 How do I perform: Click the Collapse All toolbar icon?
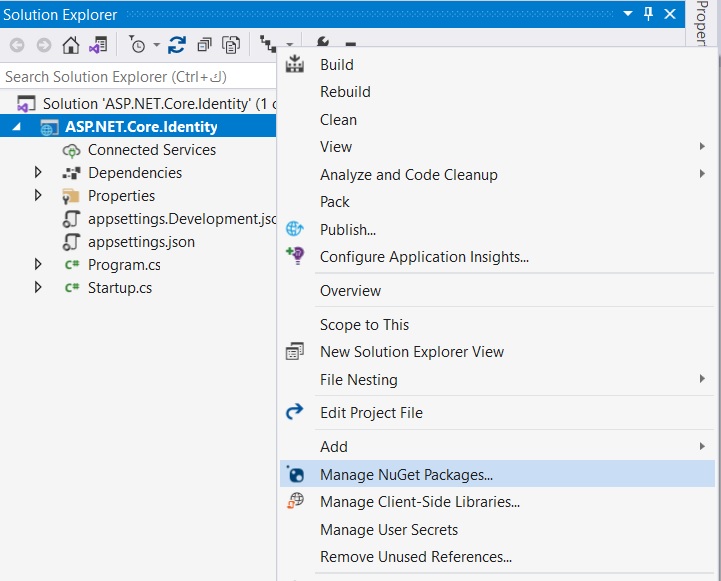tap(204, 45)
